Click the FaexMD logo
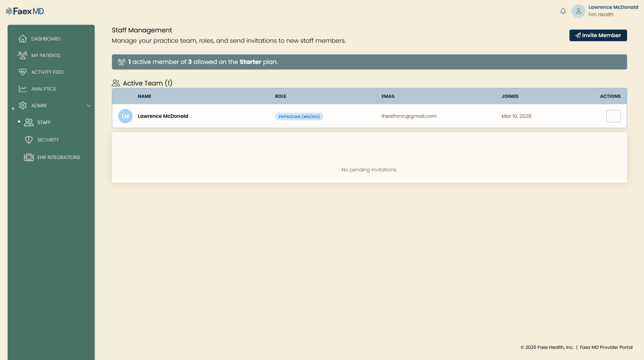This screenshot has width=644, height=360. (25, 11)
